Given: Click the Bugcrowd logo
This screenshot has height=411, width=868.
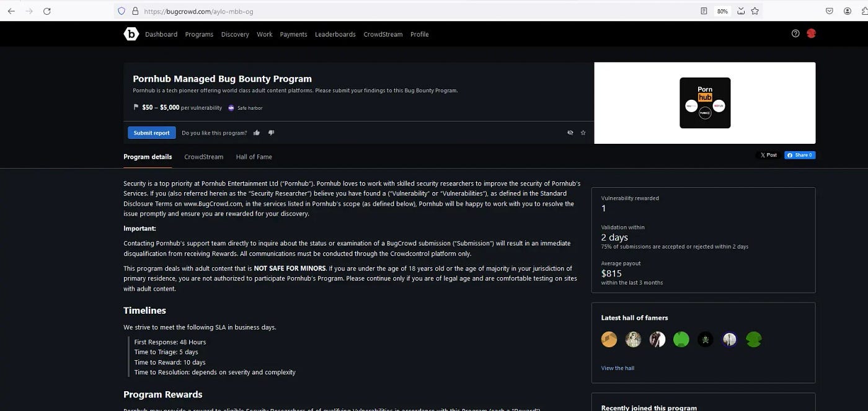Looking at the screenshot, I should pyautogui.click(x=131, y=34).
